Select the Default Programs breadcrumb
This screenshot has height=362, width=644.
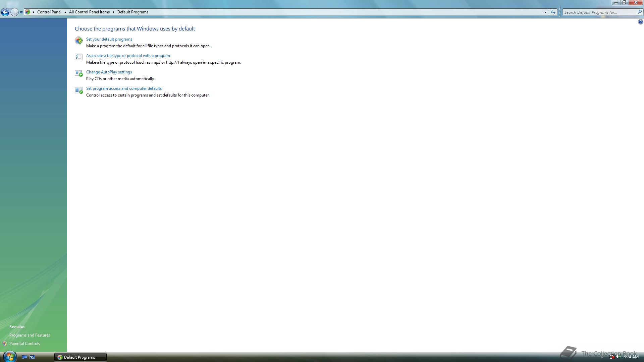[x=133, y=12]
